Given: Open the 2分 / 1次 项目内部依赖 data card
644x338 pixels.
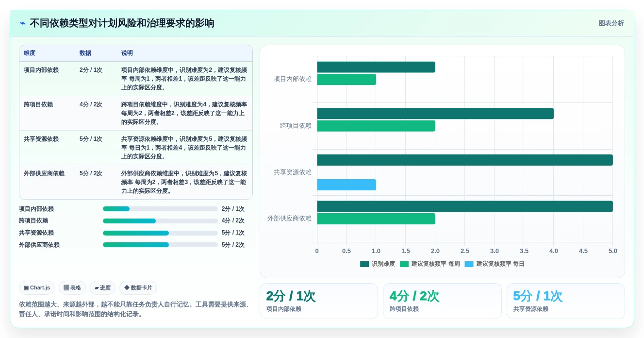Looking at the screenshot, I should tap(319, 301).
